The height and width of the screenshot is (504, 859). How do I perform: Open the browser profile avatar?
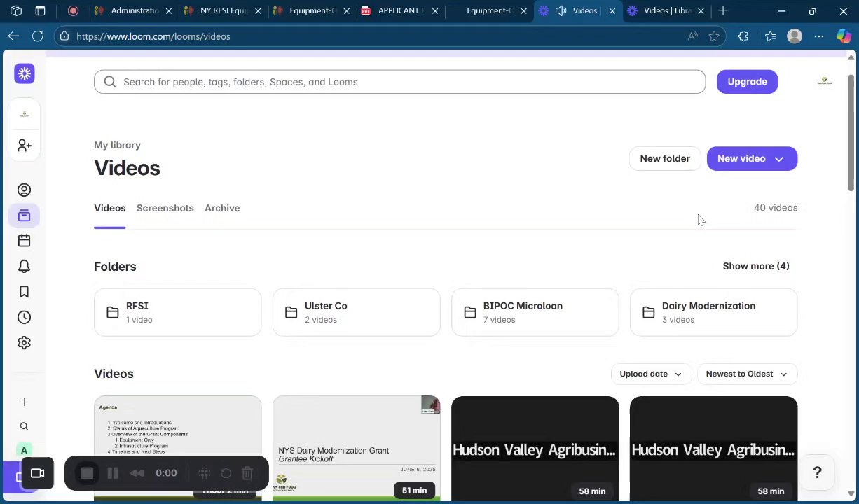(795, 36)
